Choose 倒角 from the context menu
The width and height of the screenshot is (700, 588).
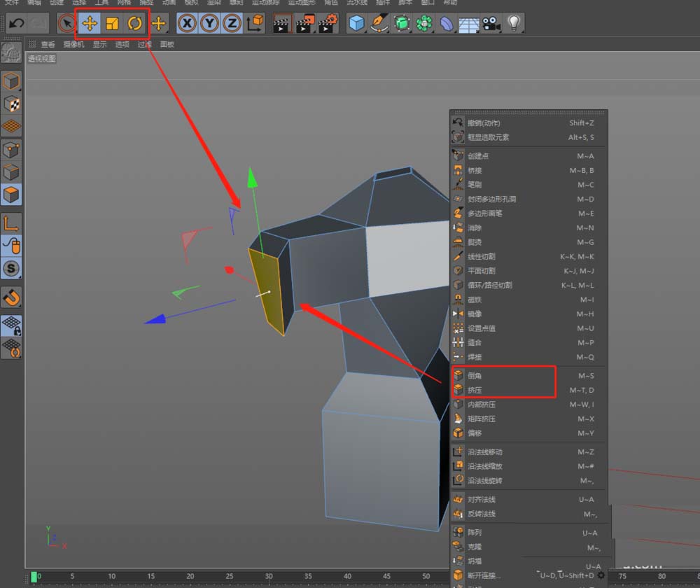[x=475, y=376]
